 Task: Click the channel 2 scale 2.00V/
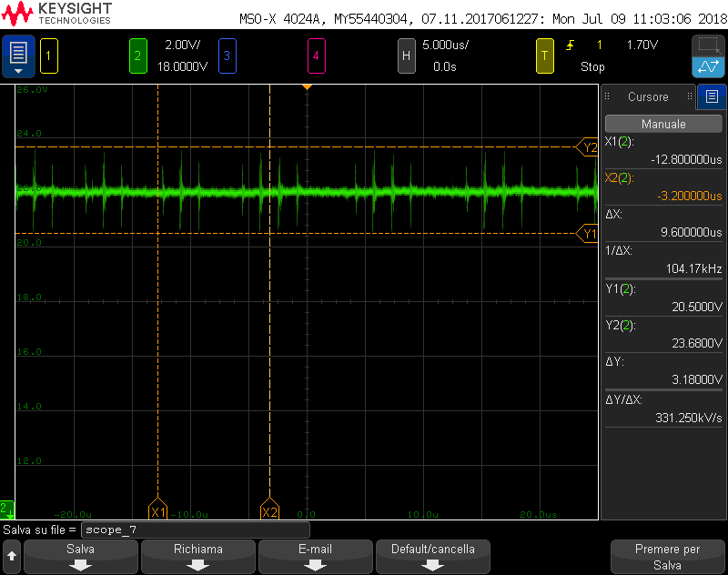(x=183, y=45)
